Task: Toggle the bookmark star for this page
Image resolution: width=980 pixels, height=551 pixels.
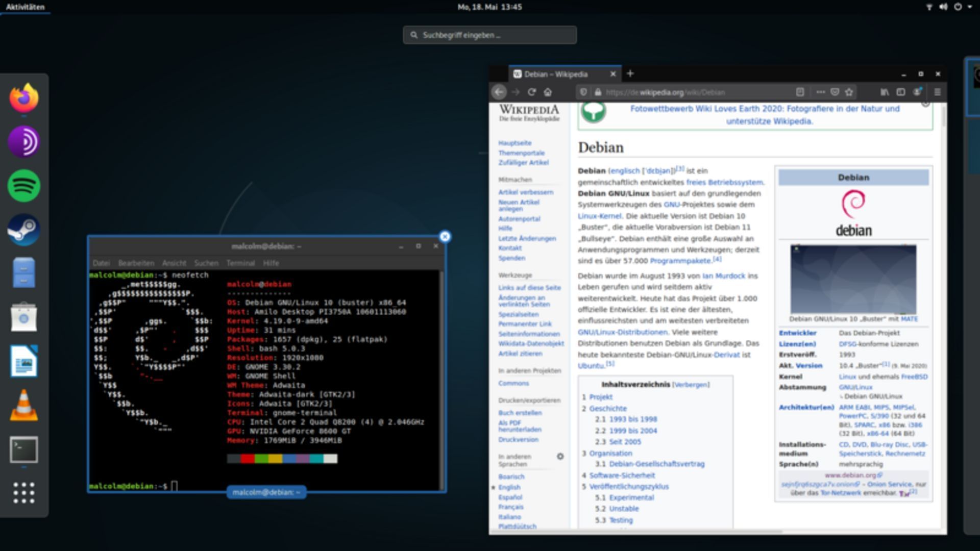Action: coord(848,92)
